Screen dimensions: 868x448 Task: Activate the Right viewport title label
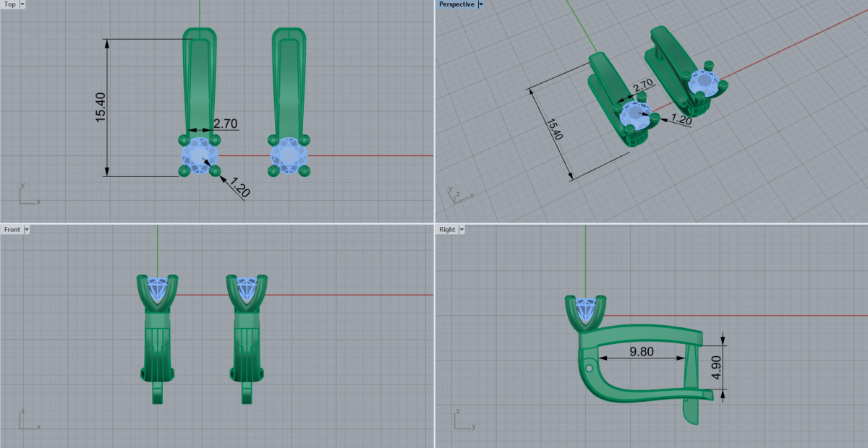point(447,230)
